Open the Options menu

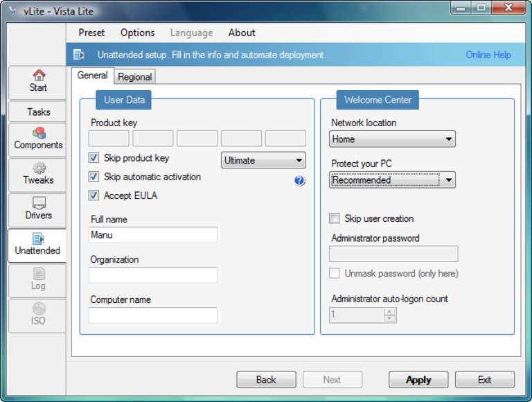(137, 33)
